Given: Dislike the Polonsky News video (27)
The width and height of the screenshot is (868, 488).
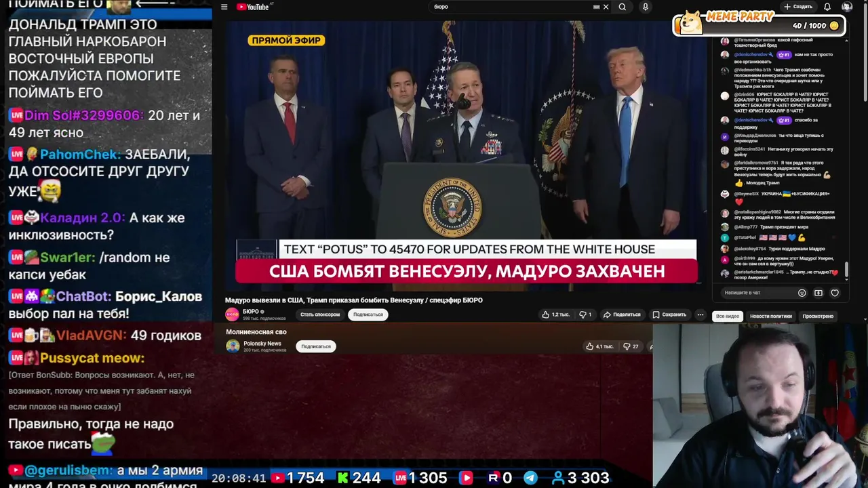Looking at the screenshot, I should click(631, 346).
